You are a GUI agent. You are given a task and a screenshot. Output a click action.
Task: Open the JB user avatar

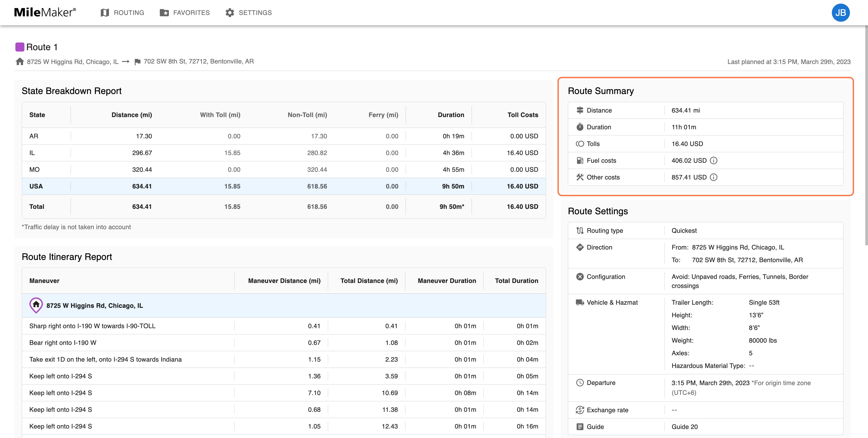(840, 13)
